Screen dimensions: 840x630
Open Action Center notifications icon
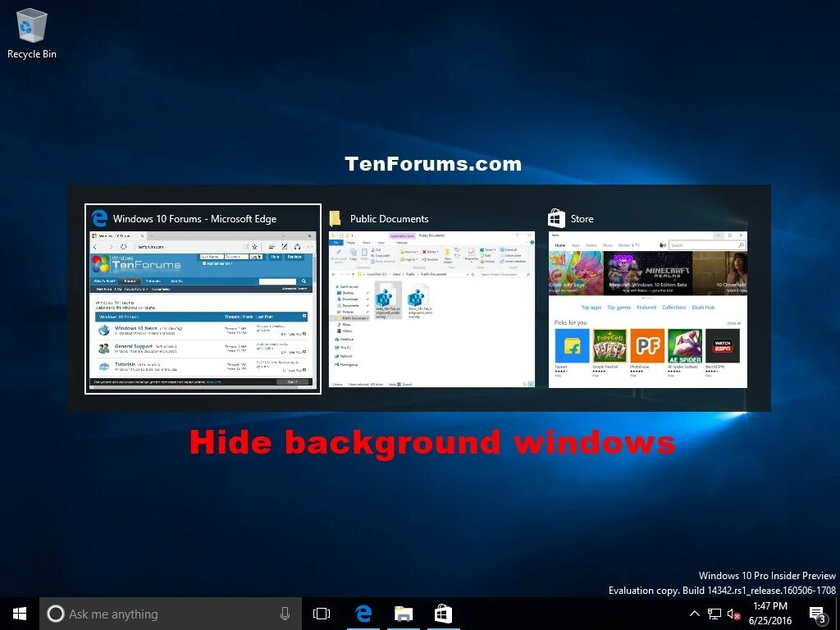[817, 614]
